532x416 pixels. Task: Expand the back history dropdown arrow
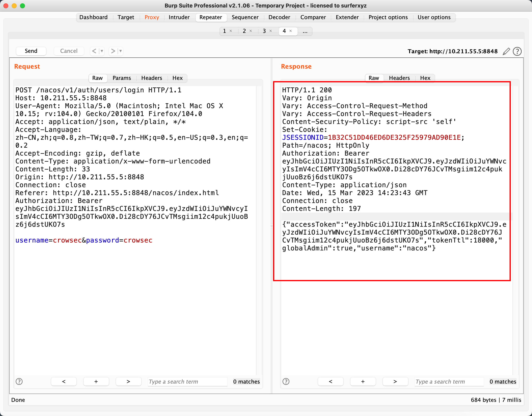click(x=102, y=51)
